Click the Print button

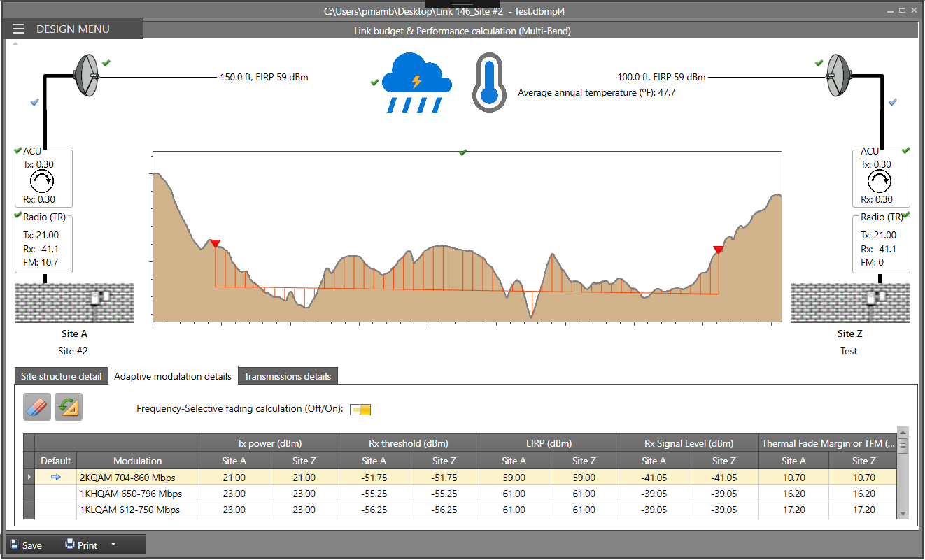[81, 545]
